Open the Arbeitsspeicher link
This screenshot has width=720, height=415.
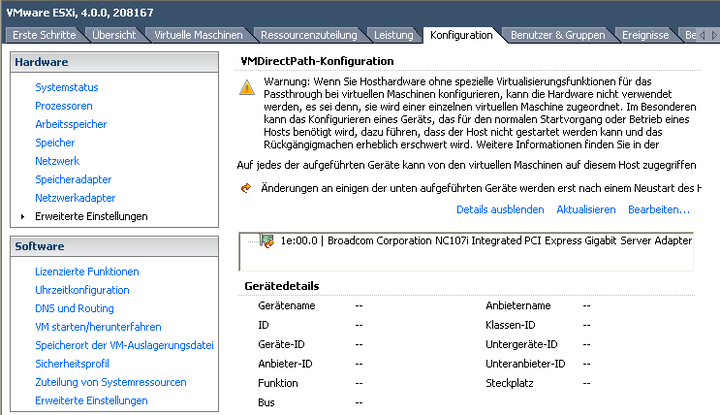pos(71,124)
